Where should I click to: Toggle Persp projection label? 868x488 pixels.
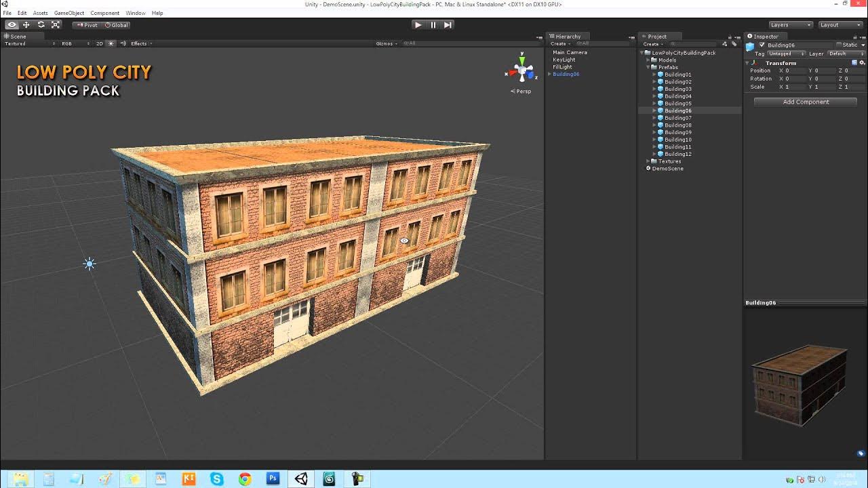522,91
